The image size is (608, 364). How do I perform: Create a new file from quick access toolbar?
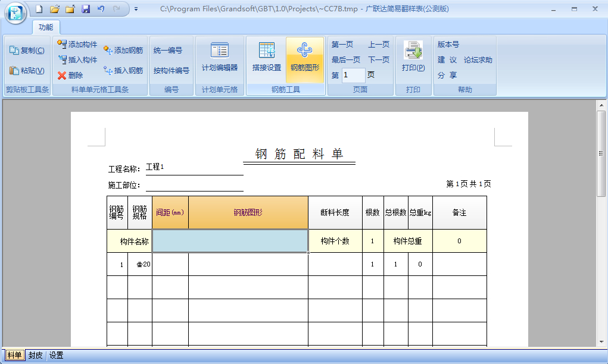click(x=39, y=8)
